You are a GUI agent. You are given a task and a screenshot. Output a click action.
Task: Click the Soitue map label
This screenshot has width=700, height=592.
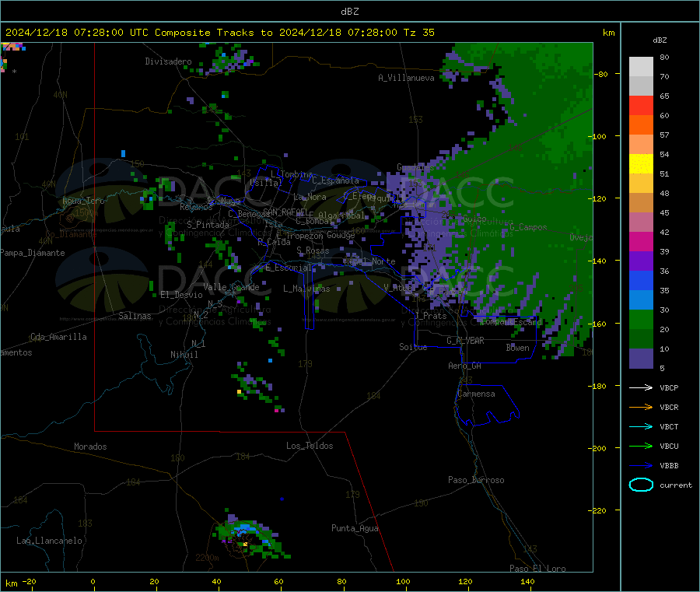click(413, 347)
